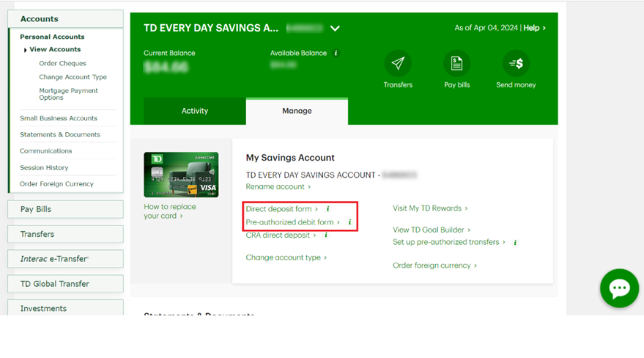Open Transfers in sidebar menu
644x358 pixels.
click(65, 234)
